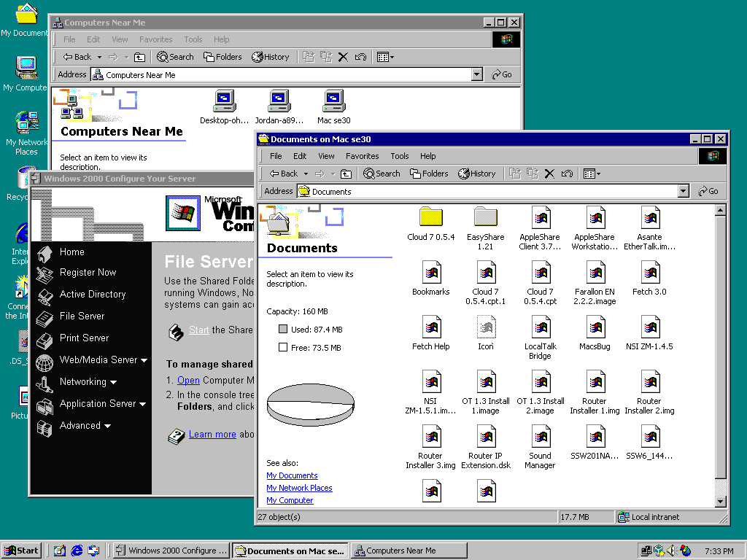The image size is (747, 560).
Task: Select Active Directory in Configure Server sidebar
Action: [x=93, y=295]
